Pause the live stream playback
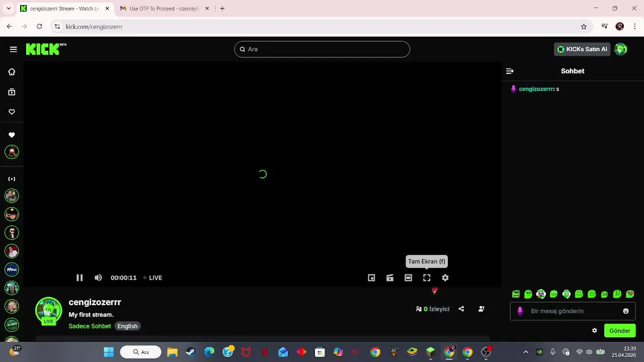The height and width of the screenshot is (362, 644). pos(79,278)
